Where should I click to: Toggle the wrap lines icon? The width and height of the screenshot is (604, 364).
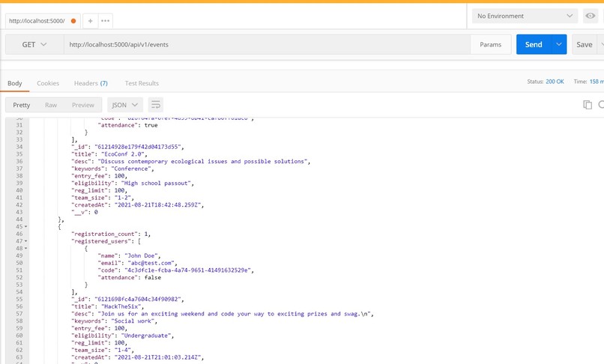156,105
